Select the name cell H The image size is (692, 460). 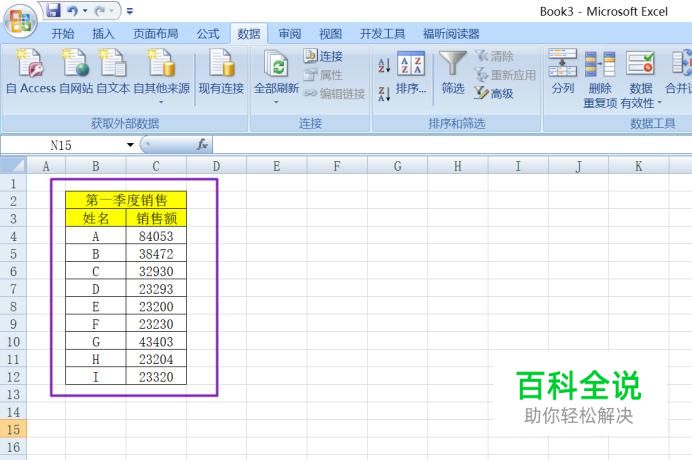tap(96, 359)
